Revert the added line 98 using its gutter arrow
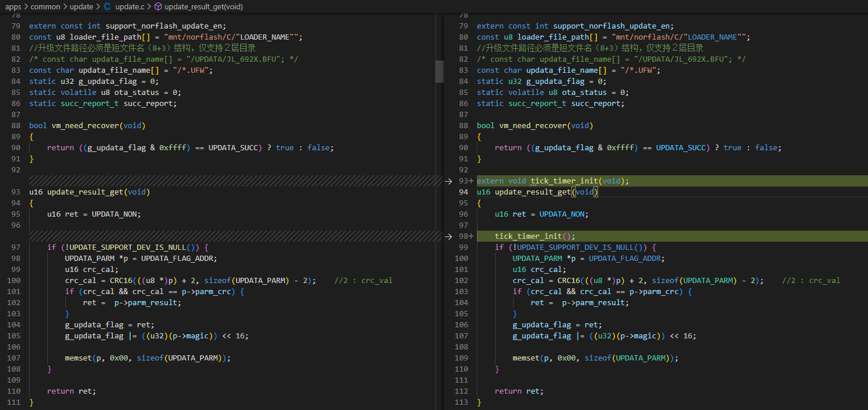868x410 pixels. 448,236
